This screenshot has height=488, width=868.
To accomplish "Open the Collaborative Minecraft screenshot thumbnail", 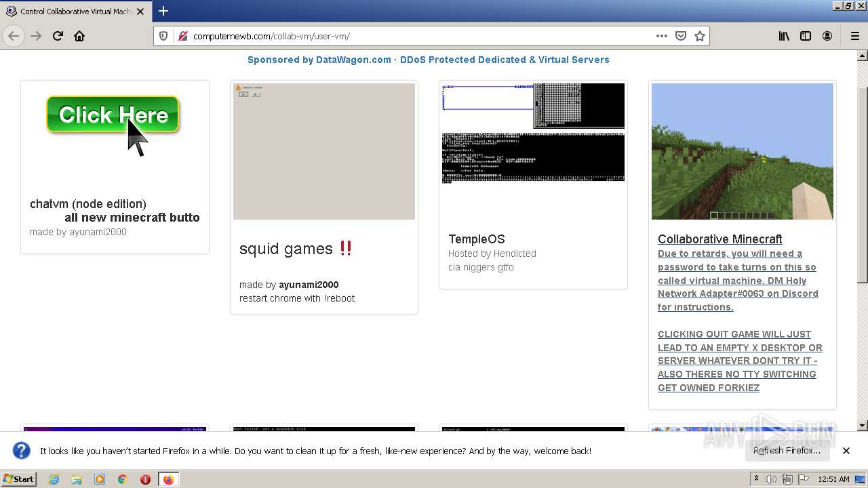I will point(742,151).
